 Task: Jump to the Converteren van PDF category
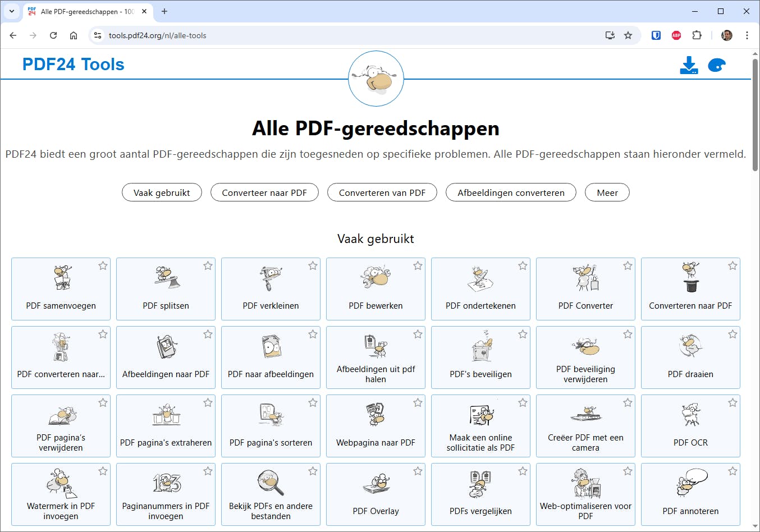coord(382,192)
